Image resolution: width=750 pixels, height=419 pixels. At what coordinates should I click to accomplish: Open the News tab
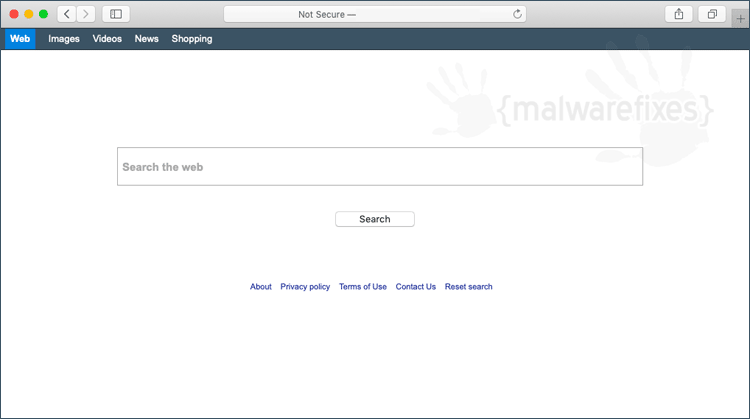(146, 39)
